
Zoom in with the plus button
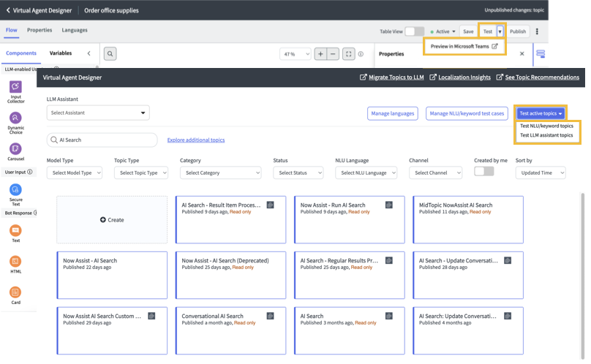click(x=320, y=54)
